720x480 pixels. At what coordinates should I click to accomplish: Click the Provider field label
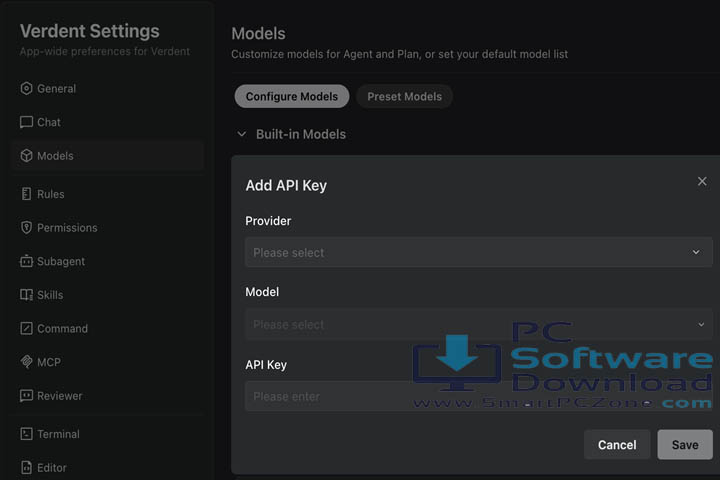(268, 221)
